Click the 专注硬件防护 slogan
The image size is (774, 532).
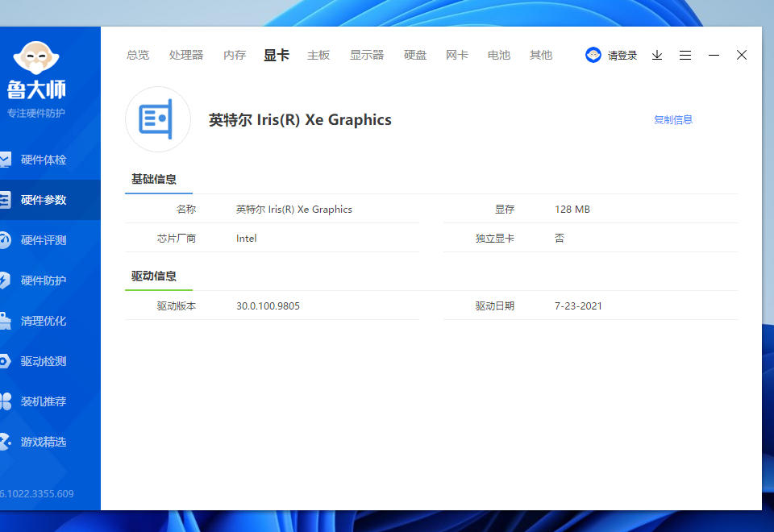click(x=36, y=113)
